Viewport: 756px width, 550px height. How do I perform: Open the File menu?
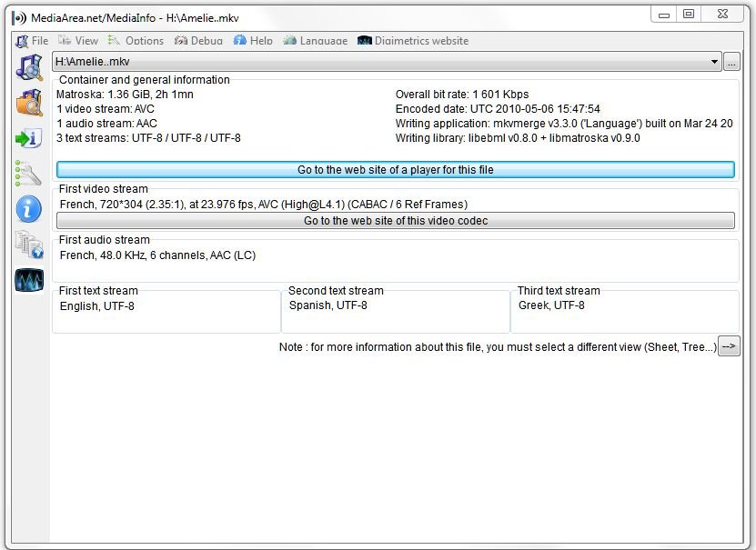(x=33, y=41)
